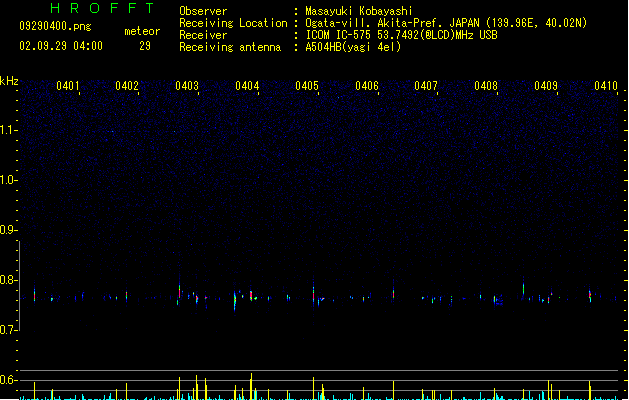Click the 0403 time marker

187,86
